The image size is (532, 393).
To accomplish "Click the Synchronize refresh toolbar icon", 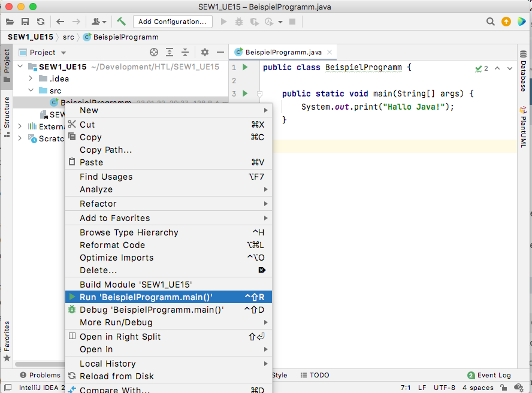I will coord(41,22).
